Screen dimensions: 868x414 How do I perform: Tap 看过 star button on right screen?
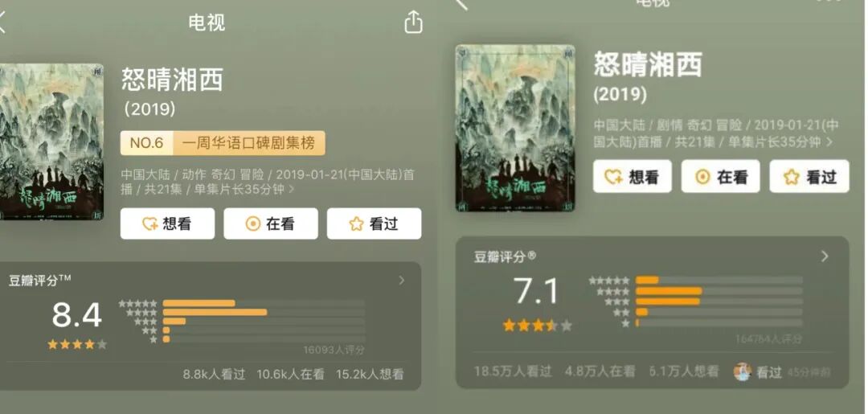click(809, 177)
